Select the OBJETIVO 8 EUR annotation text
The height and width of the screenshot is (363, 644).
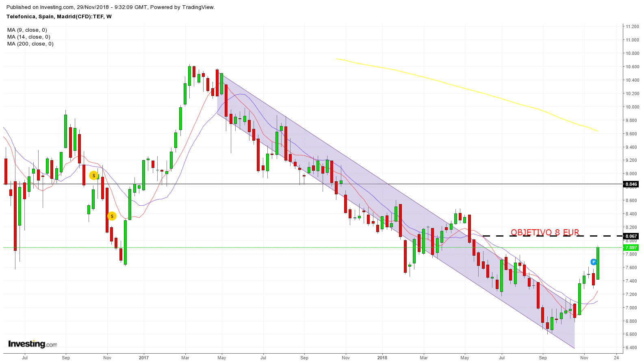pos(544,232)
